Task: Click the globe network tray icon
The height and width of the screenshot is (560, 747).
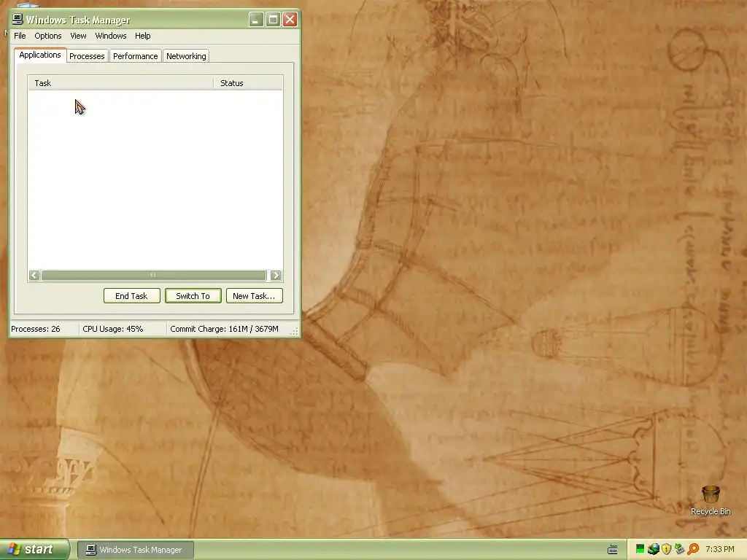Action: [653, 549]
